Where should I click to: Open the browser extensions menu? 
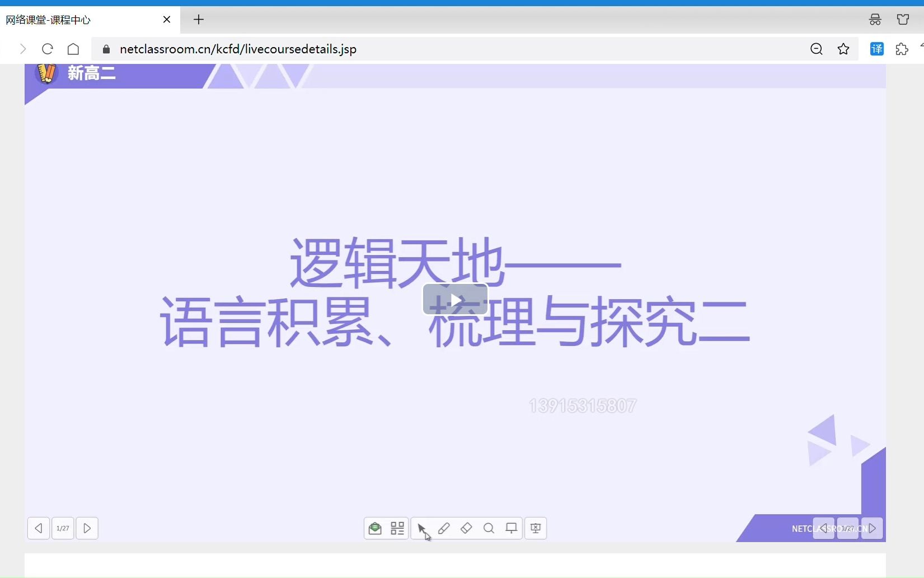click(902, 49)
